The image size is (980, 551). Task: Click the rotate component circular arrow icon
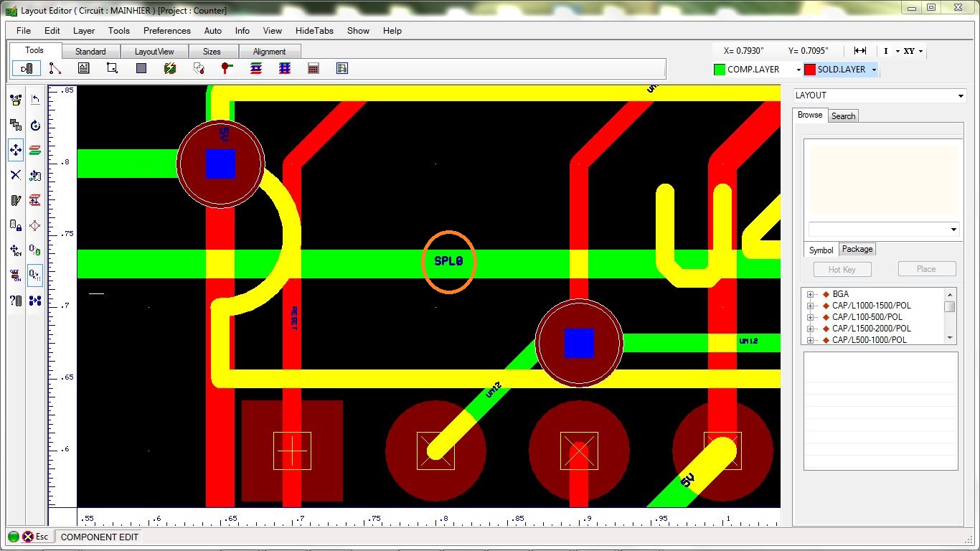tap(35, 125)
